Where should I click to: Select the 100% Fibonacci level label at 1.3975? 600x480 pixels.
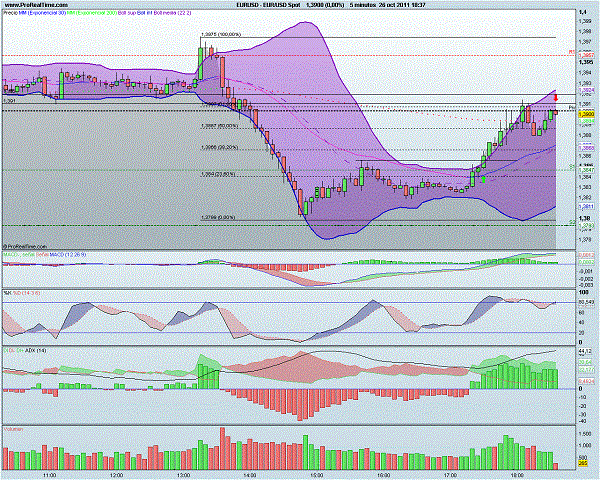[222, 35]
